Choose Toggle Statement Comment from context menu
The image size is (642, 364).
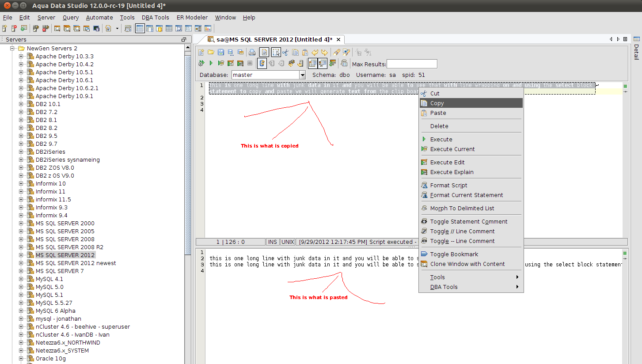tap(471, 221)
